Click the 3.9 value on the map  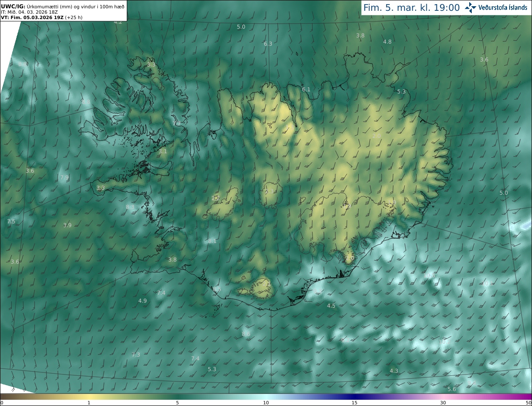(67, 225)
